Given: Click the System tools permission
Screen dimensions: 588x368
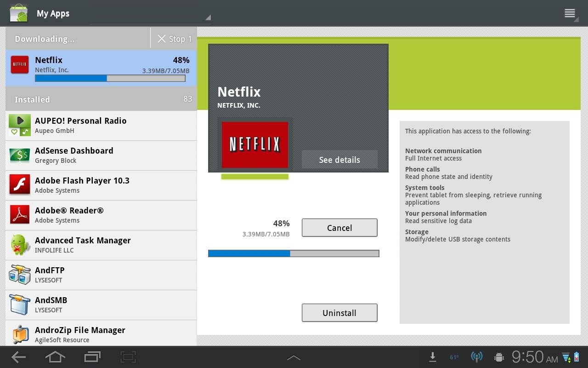Looking at the screenshot, I should (473, 195).
